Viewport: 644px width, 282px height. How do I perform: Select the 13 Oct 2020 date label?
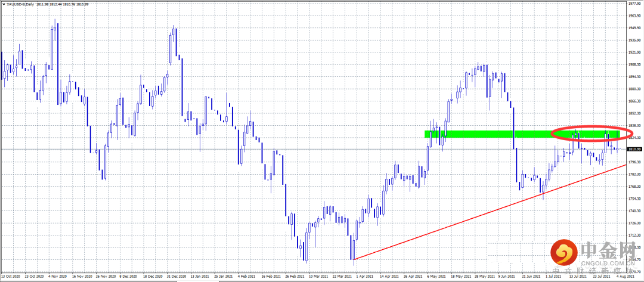10,277
